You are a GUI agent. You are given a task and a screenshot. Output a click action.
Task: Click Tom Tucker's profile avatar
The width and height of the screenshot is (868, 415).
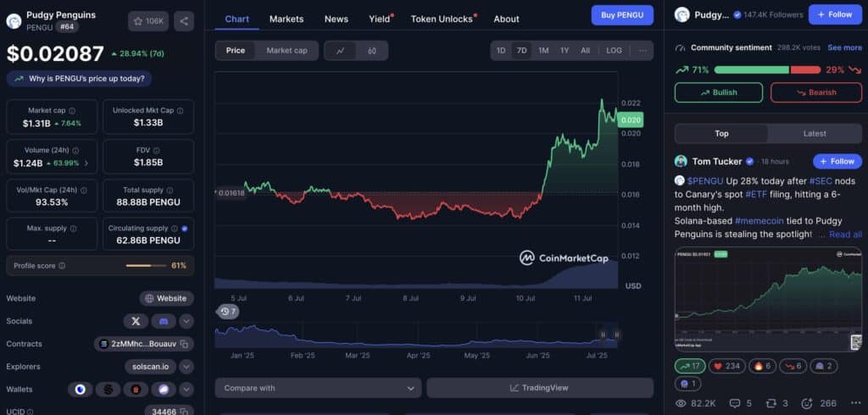pyautogui.click(x=681, y=162)
